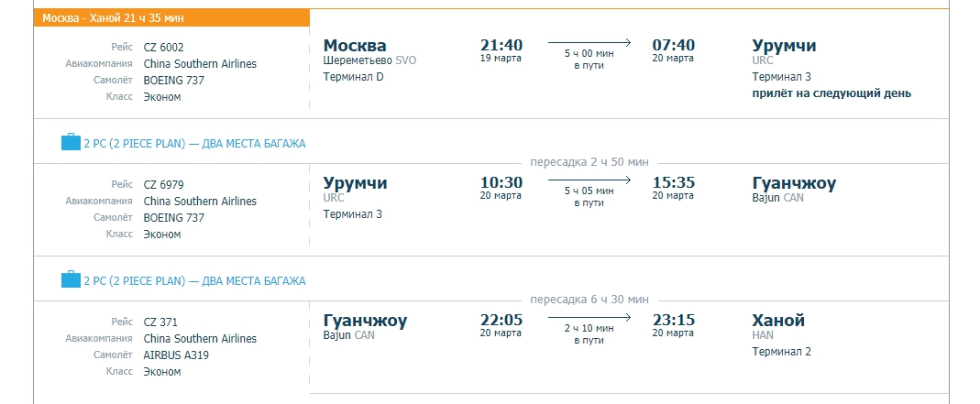Click flight number CZ 6979

coord(164,185)
